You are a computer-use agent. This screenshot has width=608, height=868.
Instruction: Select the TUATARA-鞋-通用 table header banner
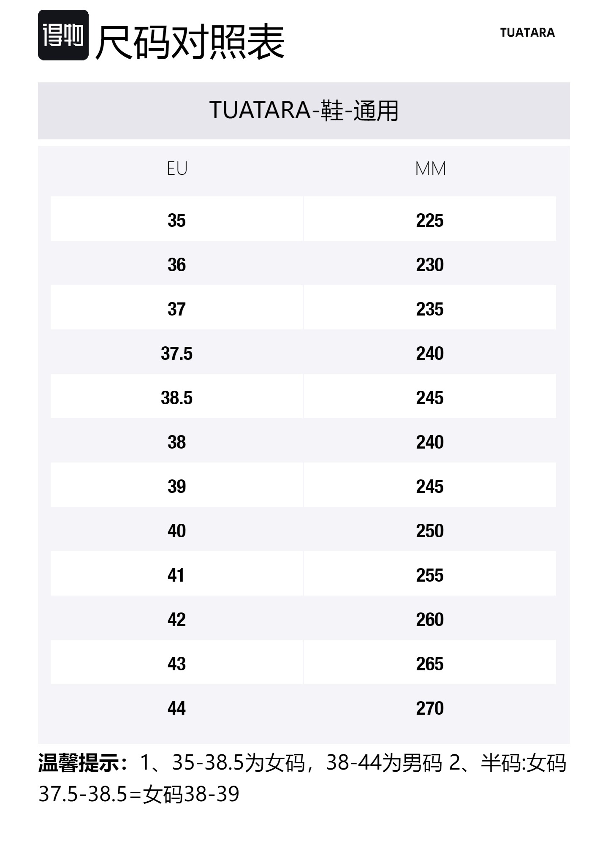(x=304, y=111)
